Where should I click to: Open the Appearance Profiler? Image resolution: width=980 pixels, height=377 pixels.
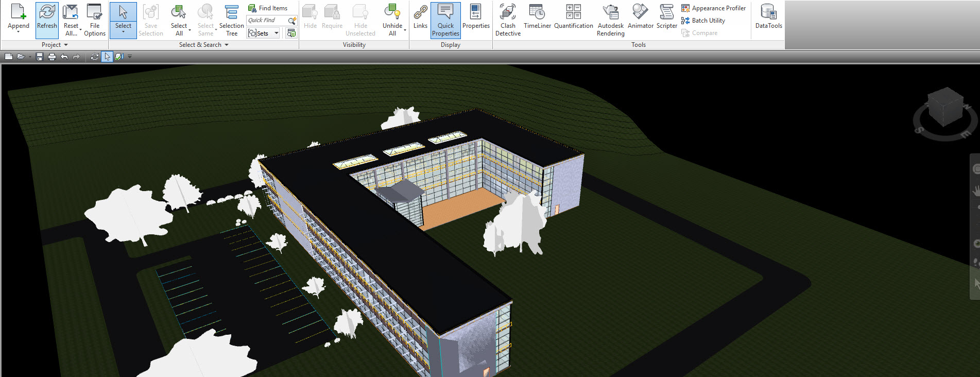tap(713, 8)
